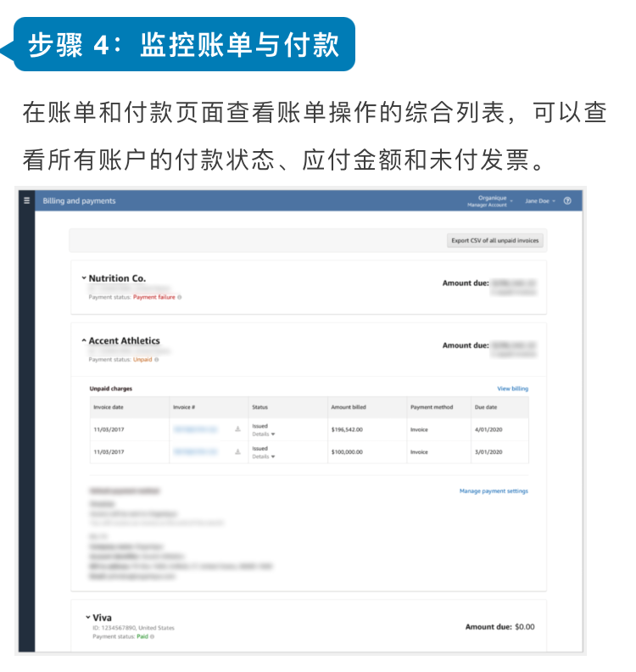636x672 pixels.
Task: Info icon next to Paid status
Action: [152, 636]
